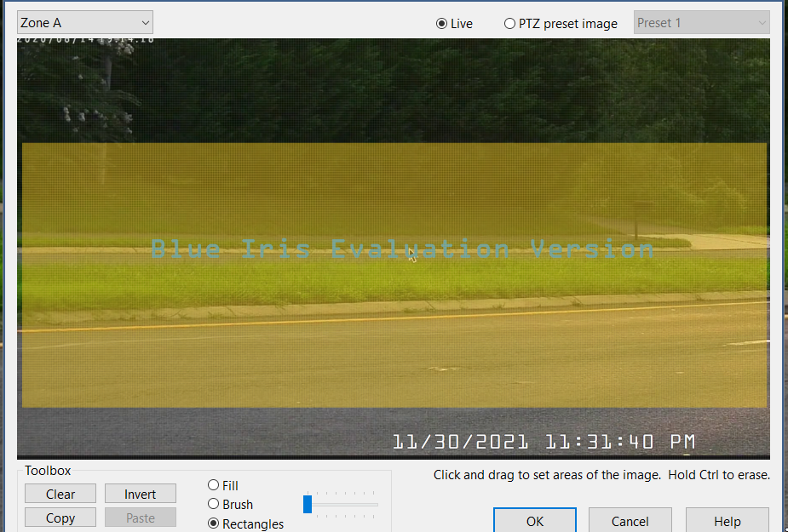Viewport: 788px width, 532px height.
Task: Click the Invert button
Action: (x=141, y=494)
